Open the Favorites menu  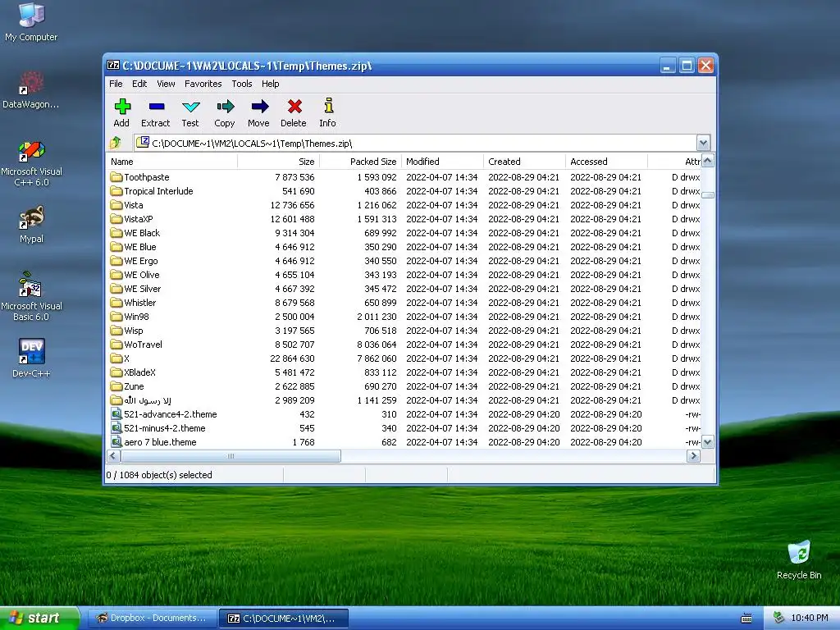(203, 84)
